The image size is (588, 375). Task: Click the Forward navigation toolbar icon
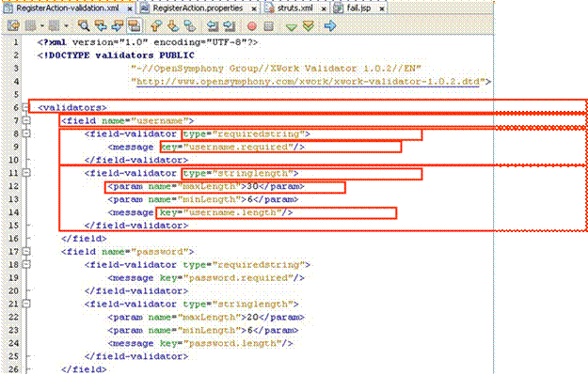pos(54,25)
